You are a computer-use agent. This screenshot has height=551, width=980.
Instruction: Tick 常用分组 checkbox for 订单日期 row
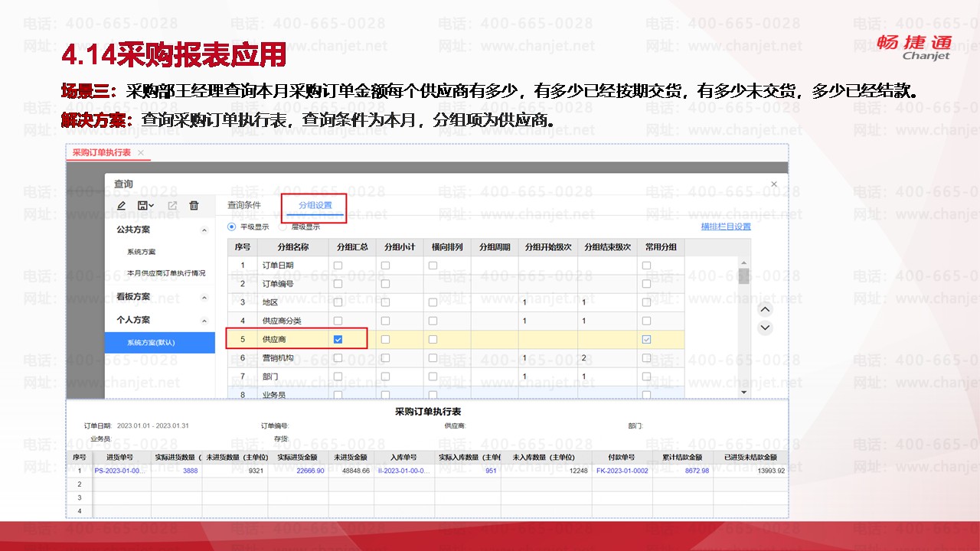(x=646, y=266)
